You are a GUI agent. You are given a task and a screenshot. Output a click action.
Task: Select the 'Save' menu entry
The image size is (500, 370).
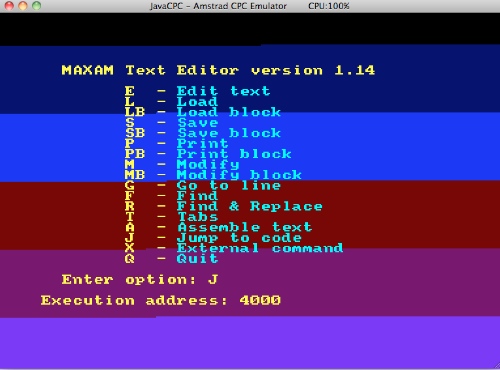coord(197,123)
